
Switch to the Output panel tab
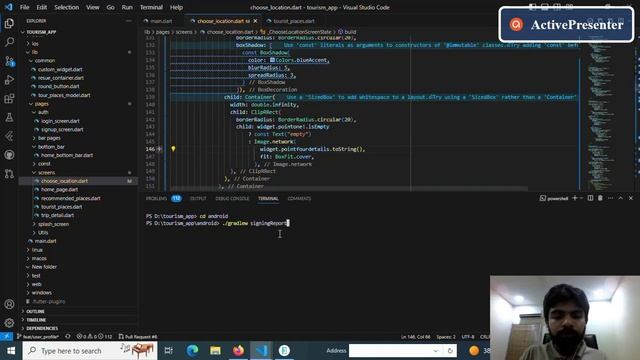coord(198,198)
